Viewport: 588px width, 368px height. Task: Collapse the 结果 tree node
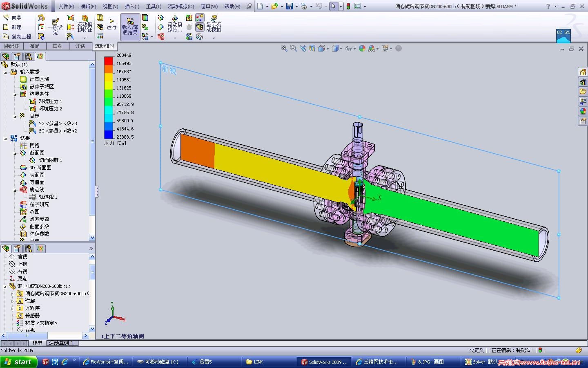pos(6,138)
